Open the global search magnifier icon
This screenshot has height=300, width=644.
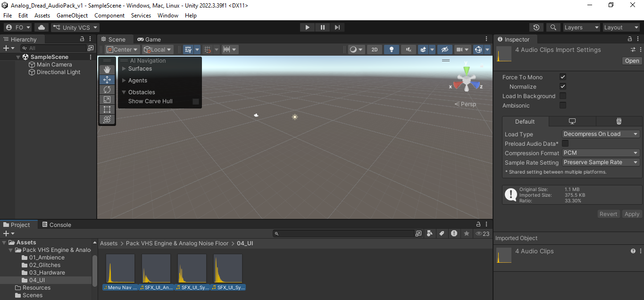(553, 27)
